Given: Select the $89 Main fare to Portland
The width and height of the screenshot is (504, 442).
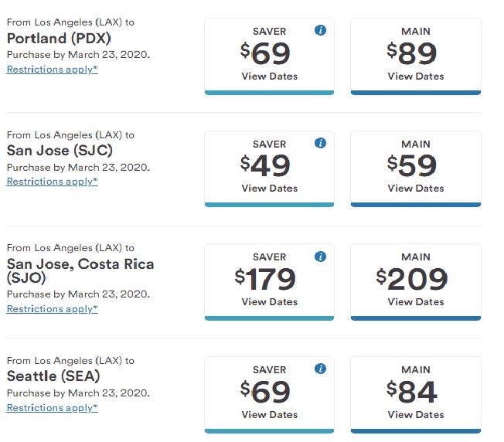Looking at the screenshot, I should coord(416,56).
